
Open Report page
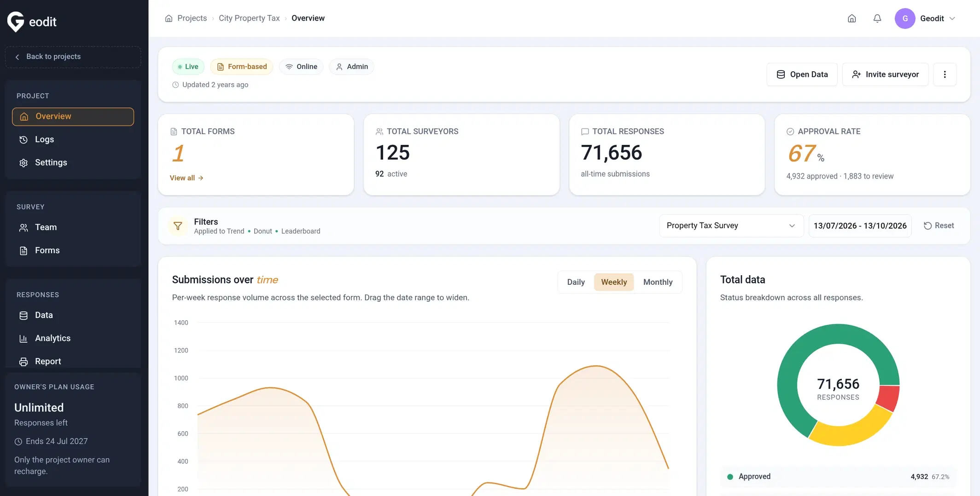(73, 361)
